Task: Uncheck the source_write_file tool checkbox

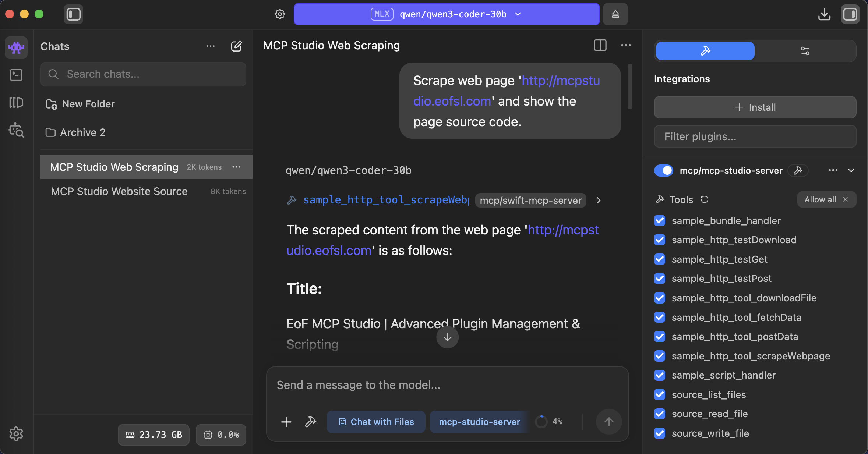Action: coord(660,433)
